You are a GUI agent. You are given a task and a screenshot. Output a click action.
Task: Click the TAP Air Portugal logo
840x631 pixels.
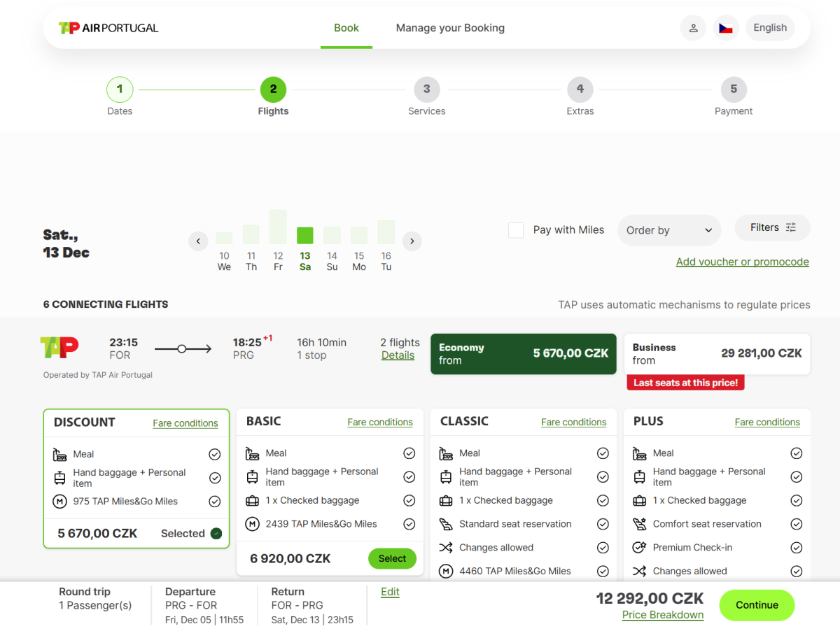[x=108, y=28]
